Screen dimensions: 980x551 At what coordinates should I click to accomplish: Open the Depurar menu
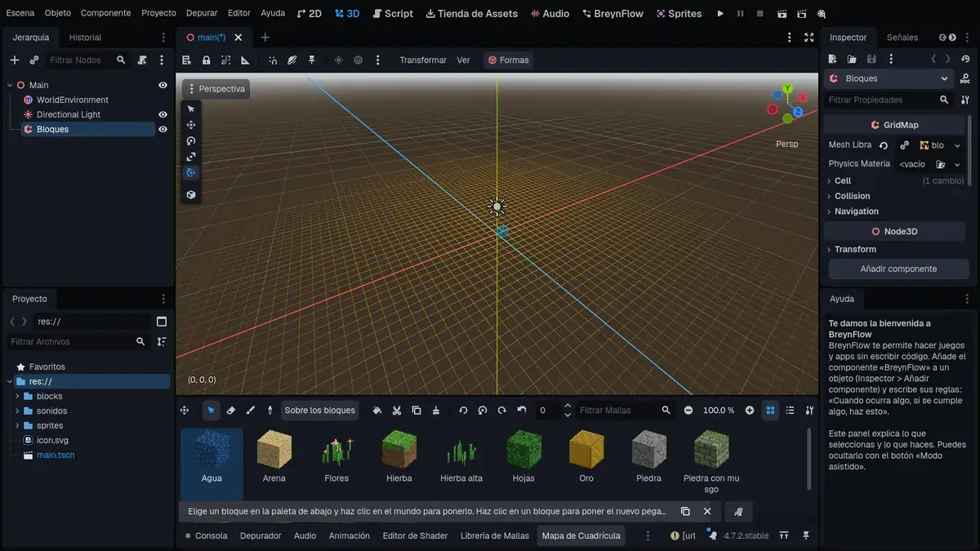[202, 13]
